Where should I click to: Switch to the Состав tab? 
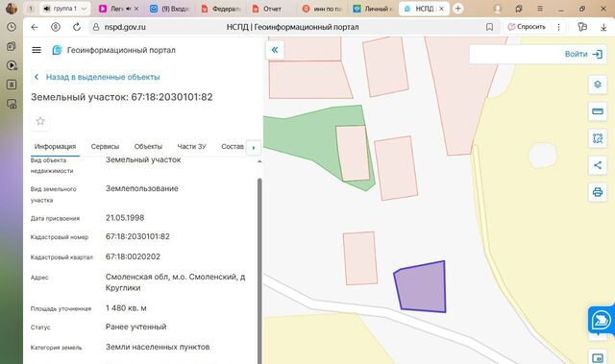tap(233, 147)
